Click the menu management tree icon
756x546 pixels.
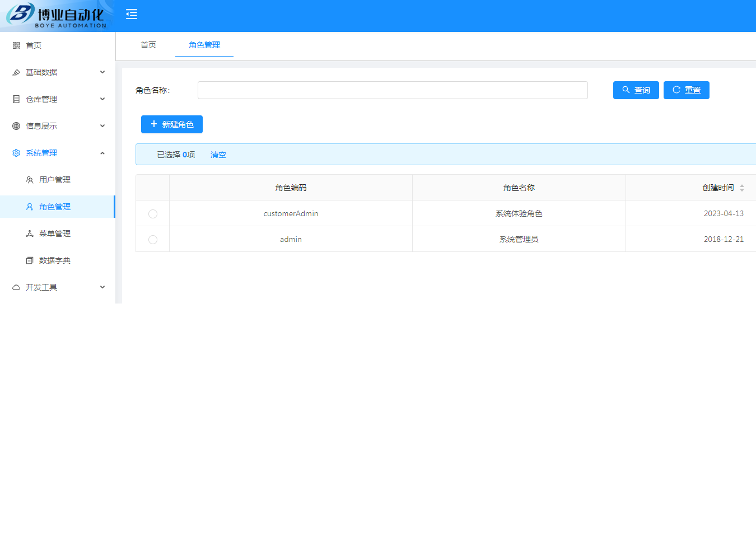tap(30, 234)
